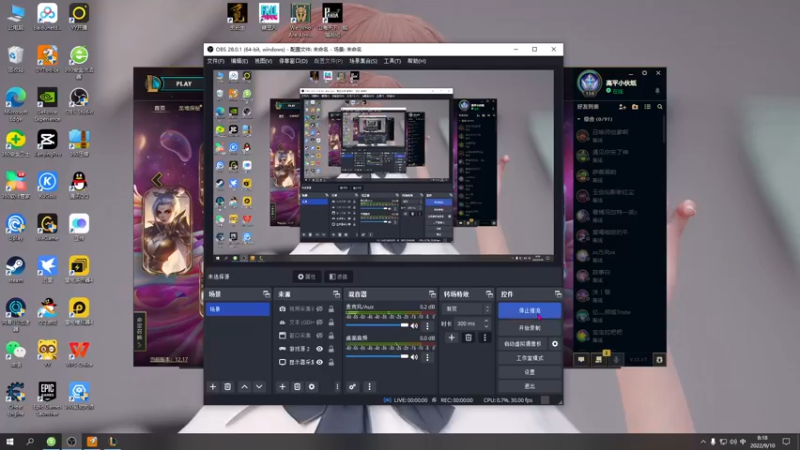Mute the Mic/Aux channel speaker icon
The height and width of the screenshot is (450, 800).
414,326
